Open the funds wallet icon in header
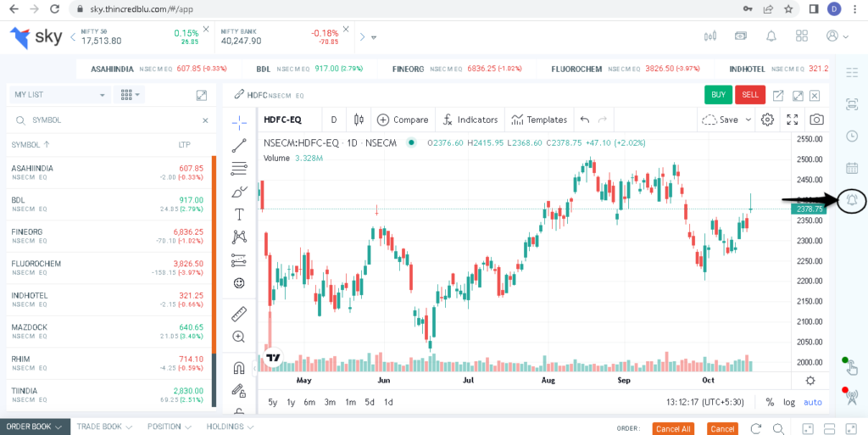 tap(741, 36)
